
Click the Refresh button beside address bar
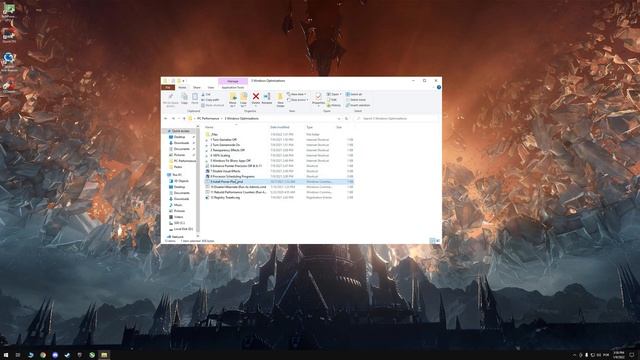pos(346,118)
